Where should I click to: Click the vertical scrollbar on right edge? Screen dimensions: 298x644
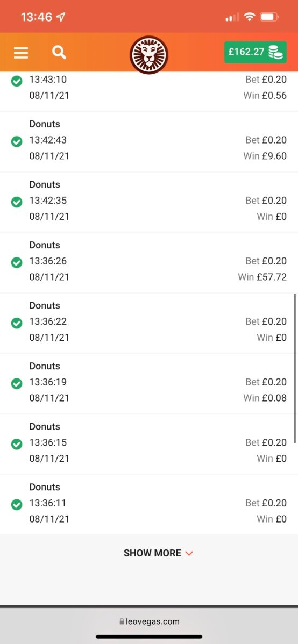[295, 368]
